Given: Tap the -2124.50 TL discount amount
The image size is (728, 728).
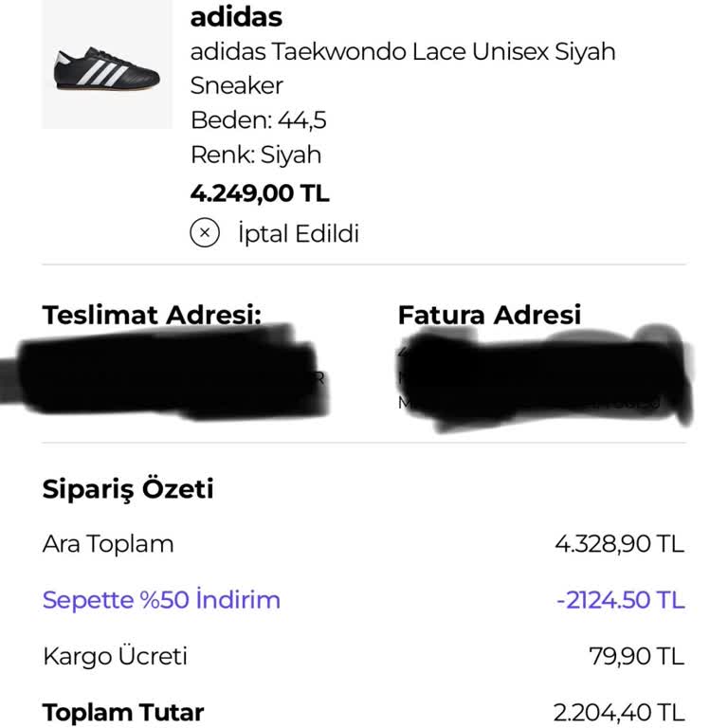Looking at the screenshot, I should 619,600.
